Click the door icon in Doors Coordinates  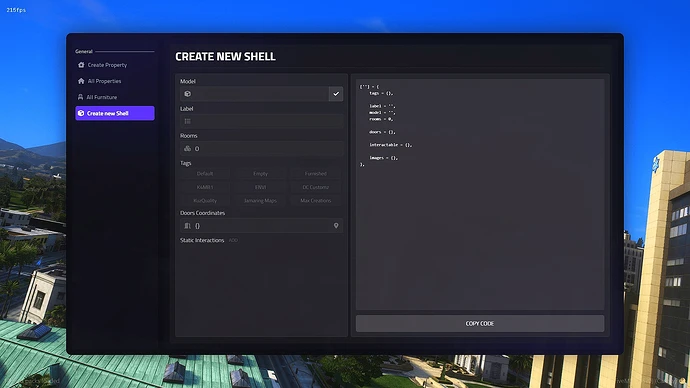pyautogui.click(x=187, y=226)
